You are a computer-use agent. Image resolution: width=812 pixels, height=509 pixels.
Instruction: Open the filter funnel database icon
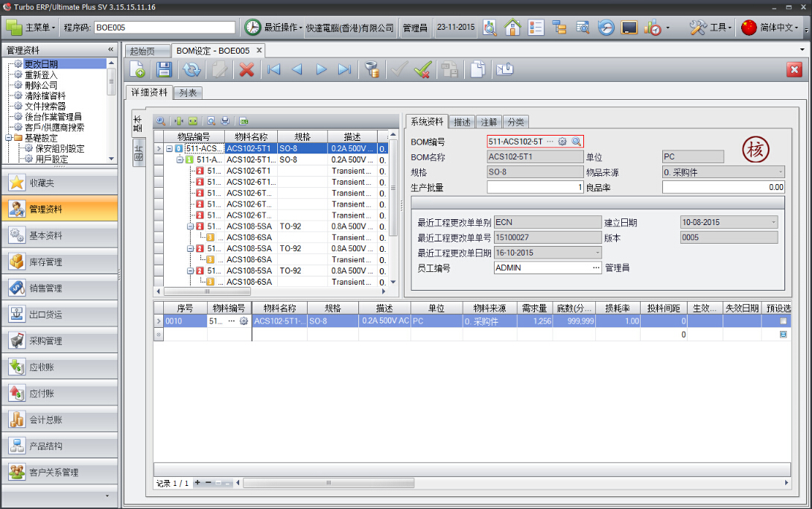pyautogui.click(x=372, y=69)
